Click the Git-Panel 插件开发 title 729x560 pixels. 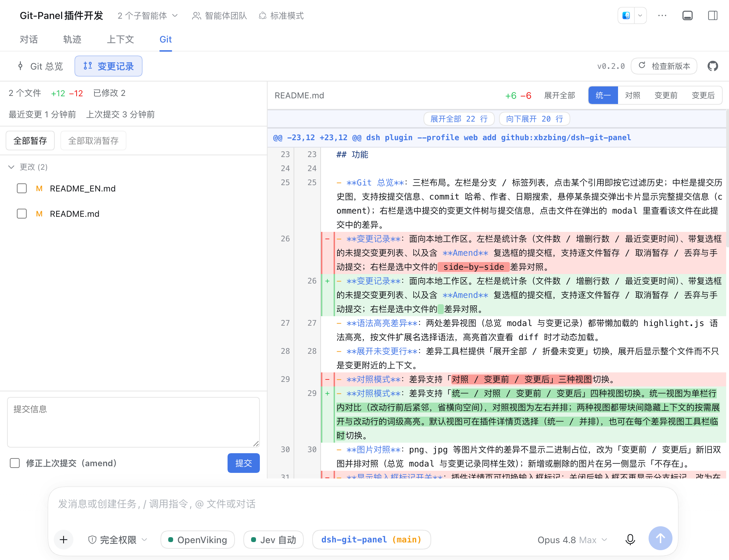click(x=61, y=16)
